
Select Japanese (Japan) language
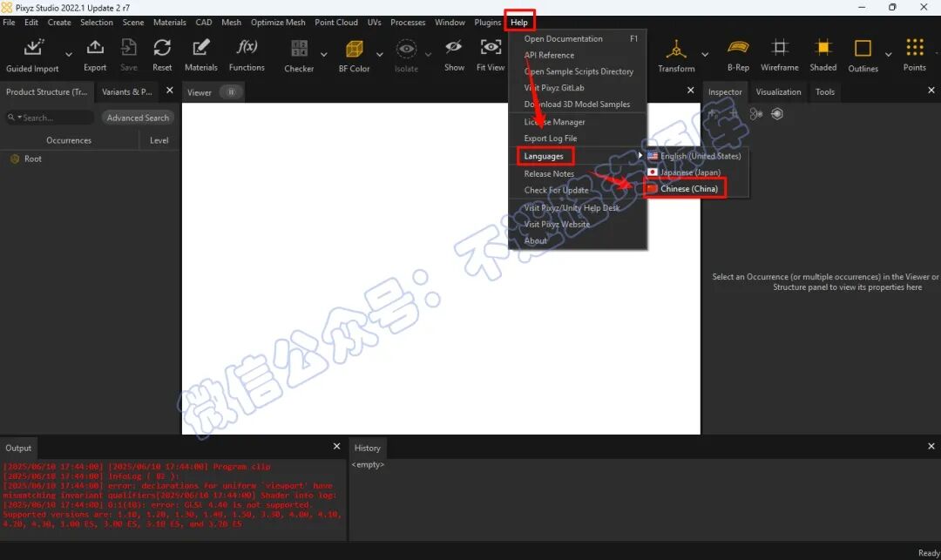click(690, 172)
